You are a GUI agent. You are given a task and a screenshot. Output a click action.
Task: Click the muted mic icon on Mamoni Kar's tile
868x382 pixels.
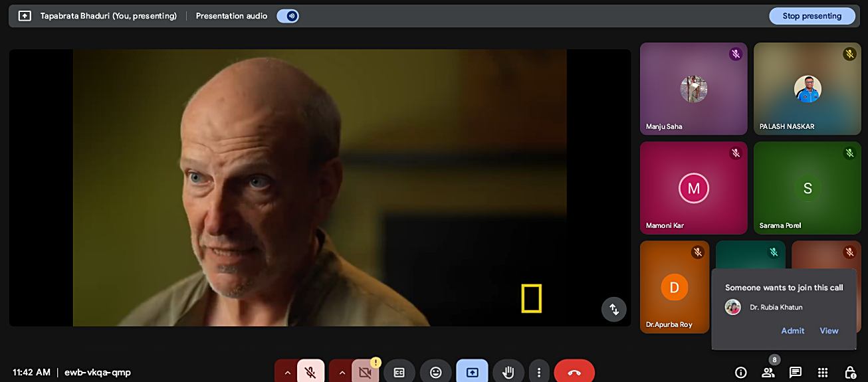point(735,153)
